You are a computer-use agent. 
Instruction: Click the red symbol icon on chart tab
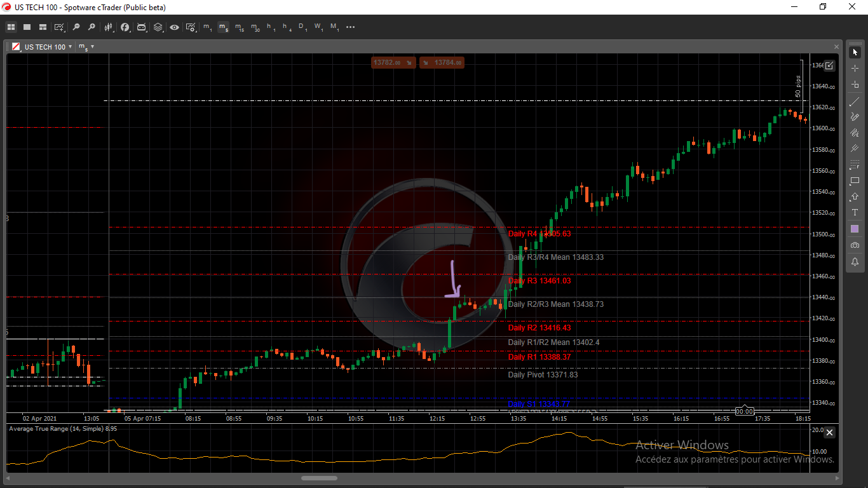[x=17, y=47]
